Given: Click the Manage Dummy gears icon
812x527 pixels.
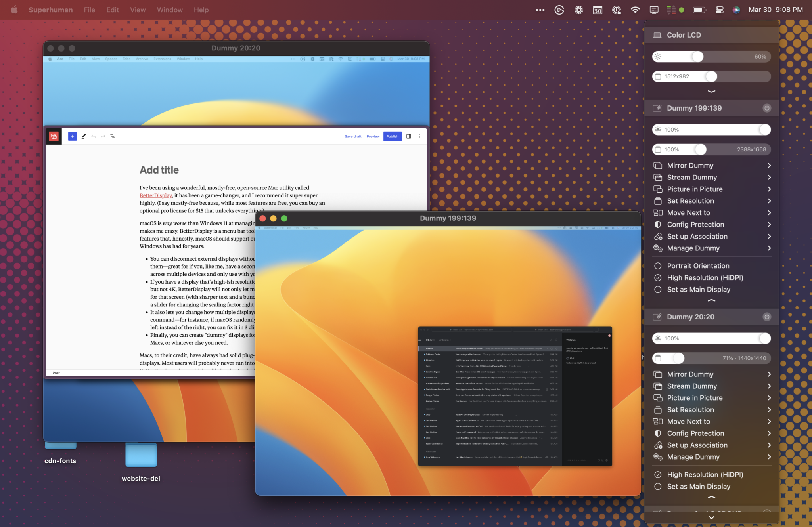Looking at the screenshot, I should pyautogui.click(x=659, y=248).
